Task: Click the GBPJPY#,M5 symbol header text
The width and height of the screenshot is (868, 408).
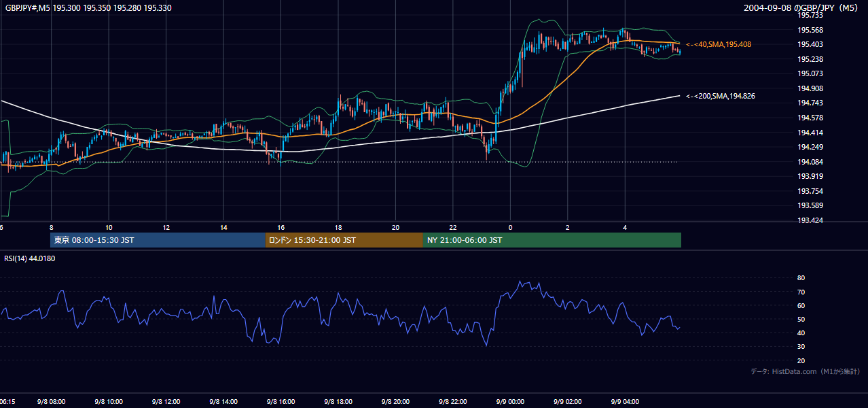Action: pos(88,7)
